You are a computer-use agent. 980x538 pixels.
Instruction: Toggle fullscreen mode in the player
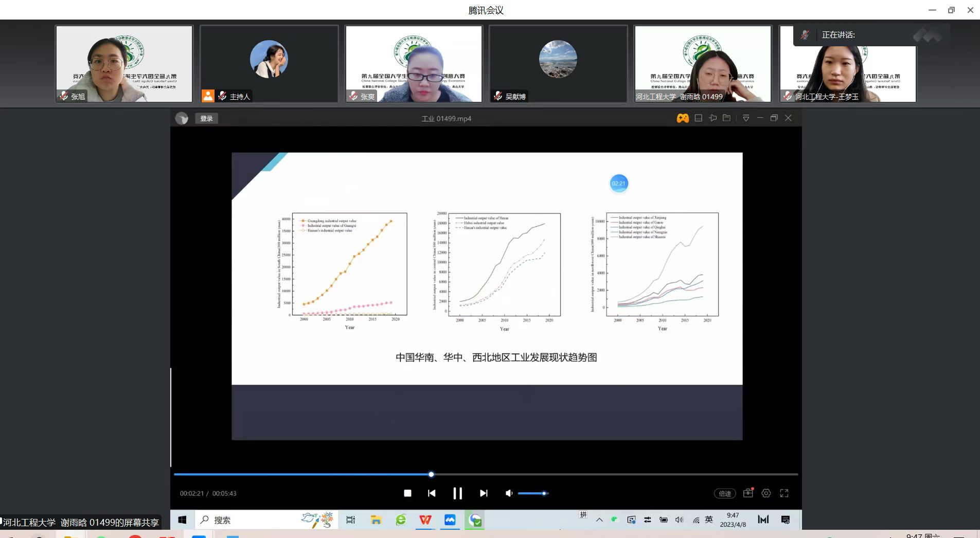click(784, 493)
